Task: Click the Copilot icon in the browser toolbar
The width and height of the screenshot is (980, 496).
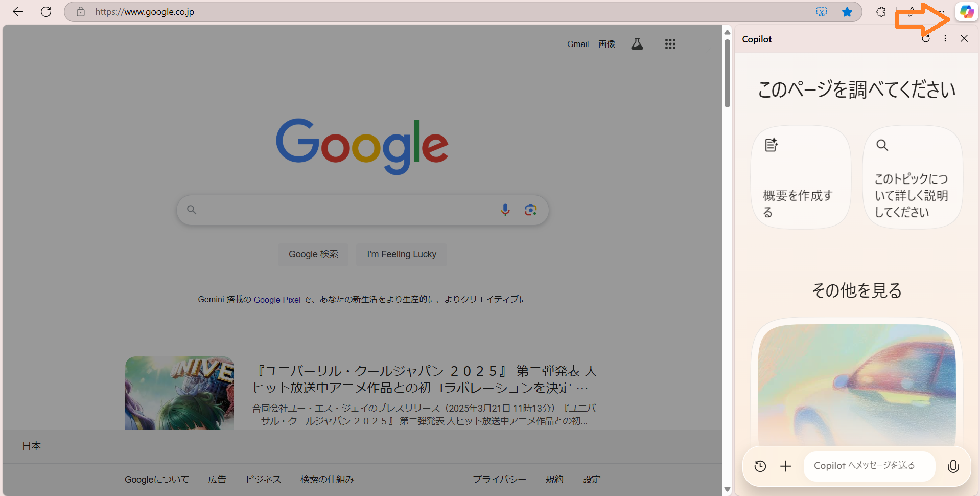Action: [966, 11]
